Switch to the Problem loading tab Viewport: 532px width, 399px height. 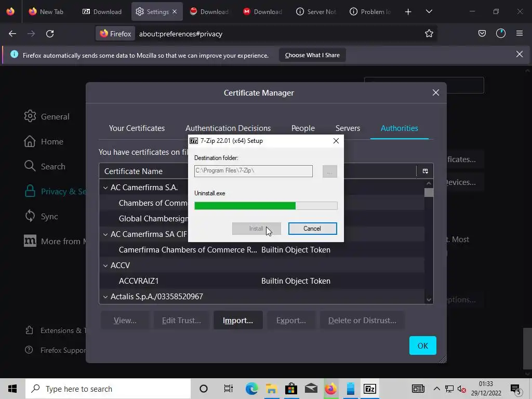point(370,11)
